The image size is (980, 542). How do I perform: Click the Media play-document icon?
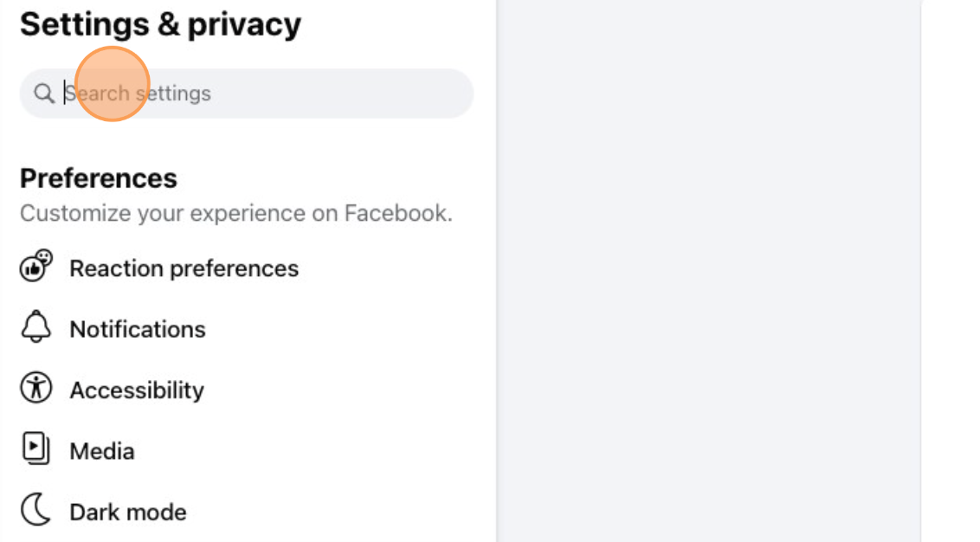(35, 448)
